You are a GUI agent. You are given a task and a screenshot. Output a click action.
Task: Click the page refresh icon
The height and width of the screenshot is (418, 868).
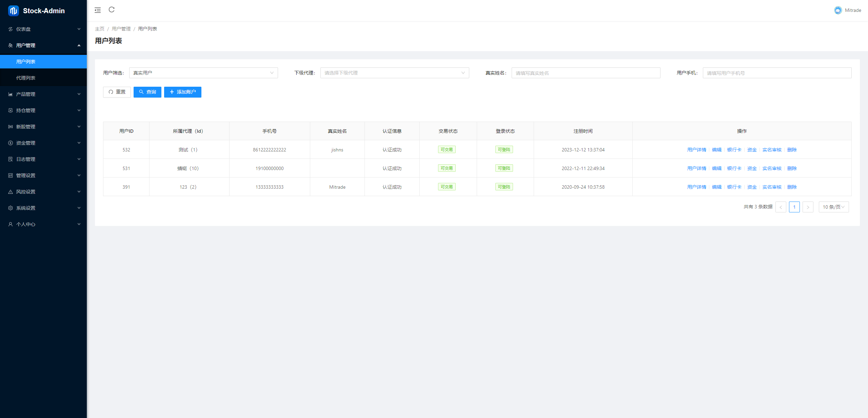click(112, 10)
